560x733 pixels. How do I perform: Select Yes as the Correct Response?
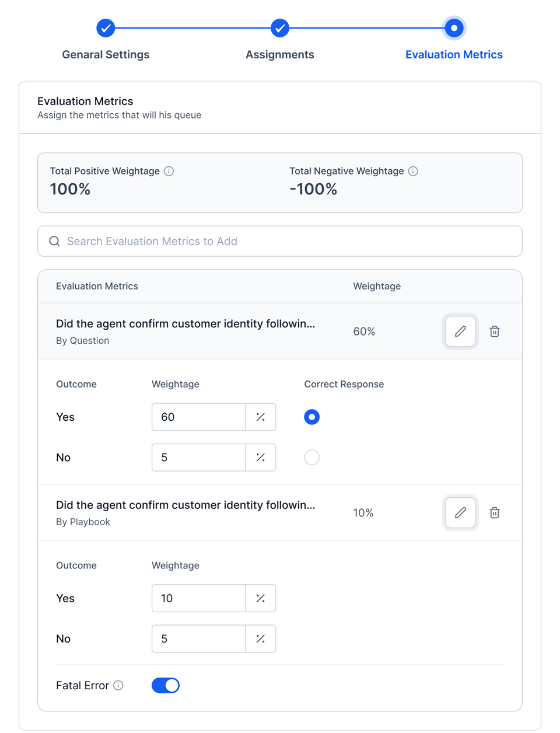(311, 417)
